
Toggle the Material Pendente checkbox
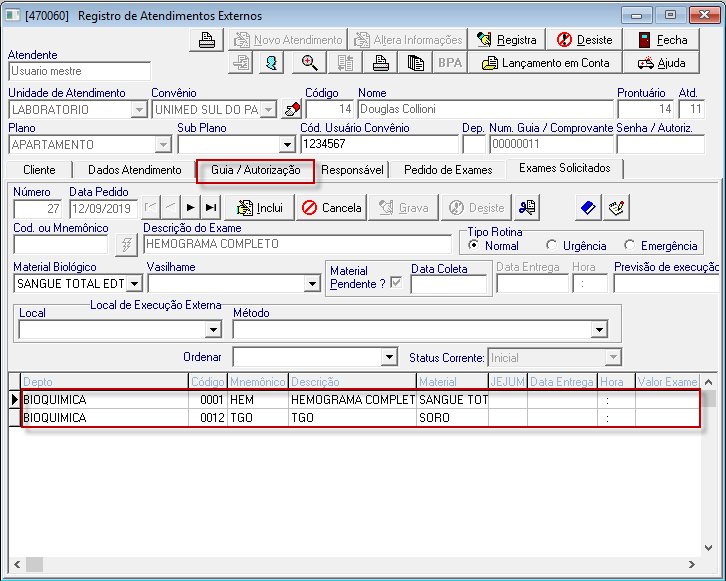point(396,282)
